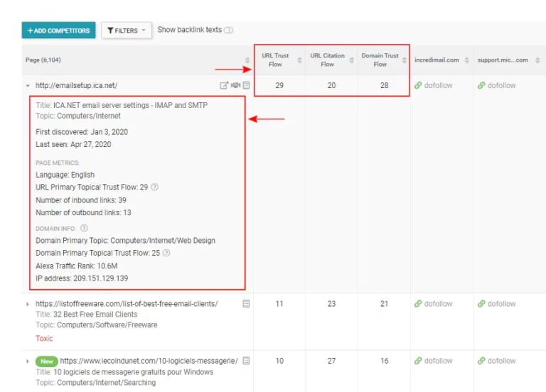Click the binoculars icon for emailsetup.ica.net
Image resolution: width=546 pixels, height=392 pixels.
tap(236, 85)
